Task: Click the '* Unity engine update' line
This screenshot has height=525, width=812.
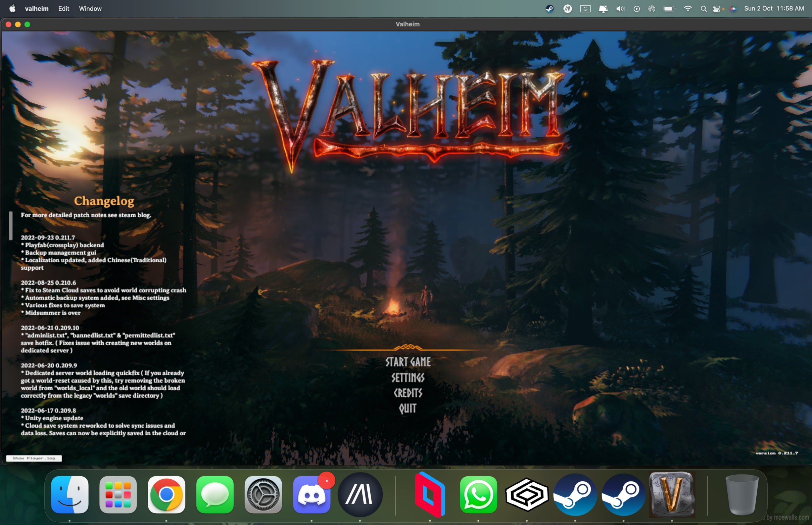Action: point(52,418)
